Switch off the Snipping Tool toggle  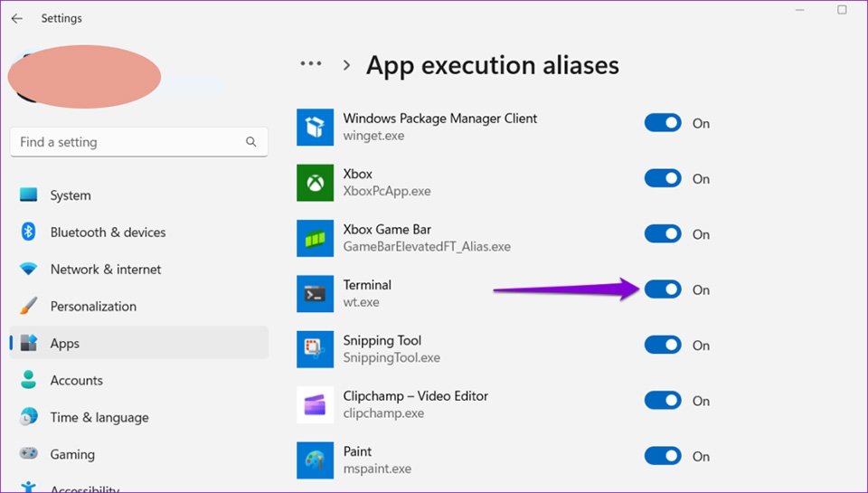[x=663, y=345]
